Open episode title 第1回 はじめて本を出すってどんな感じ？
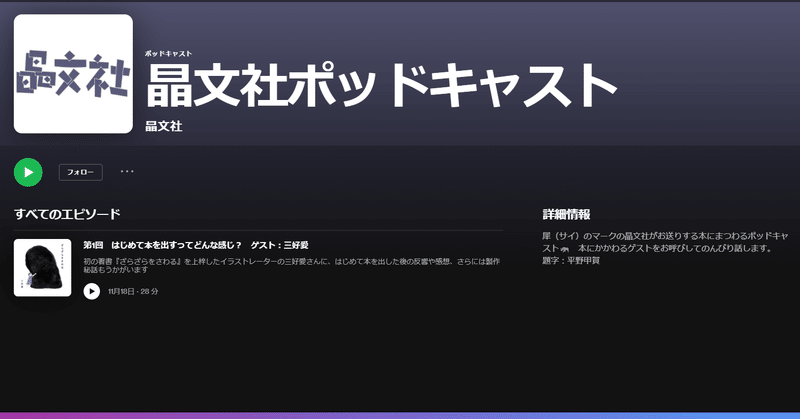Image resolution: width=800 pixels, height=419 pixels. (x=196, y=245)
